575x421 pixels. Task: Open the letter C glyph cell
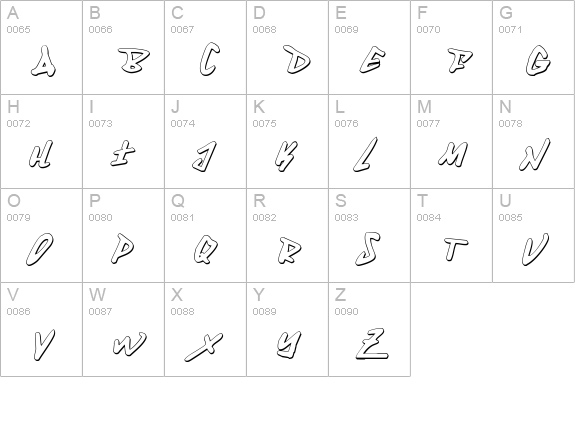pos(205,47)
